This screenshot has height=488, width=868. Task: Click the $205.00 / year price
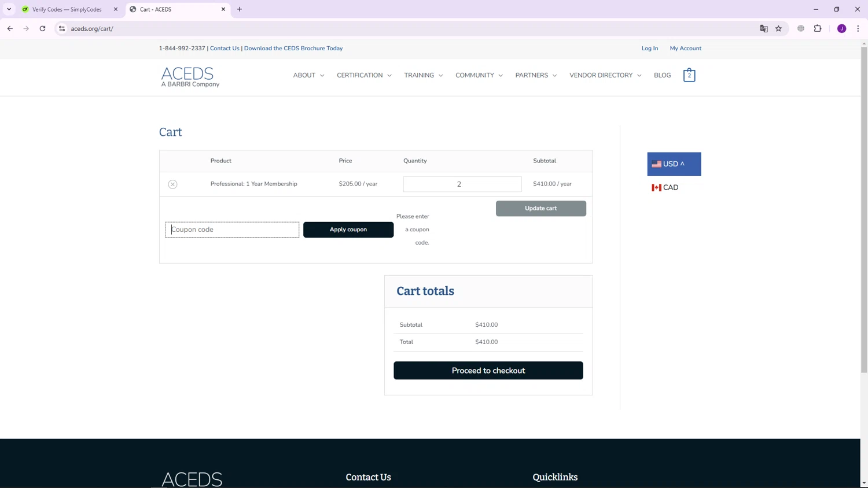point(358,184)
